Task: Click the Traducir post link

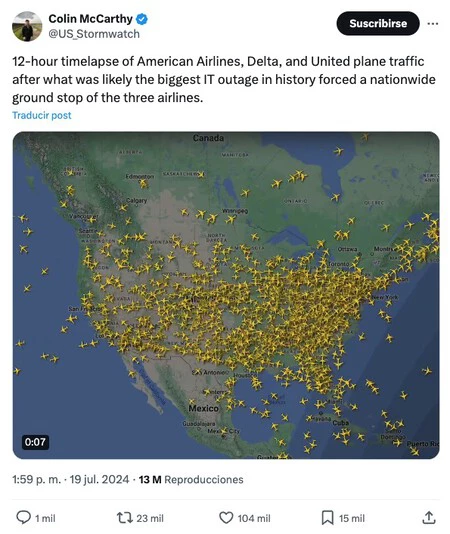Action: click(42, 115)
